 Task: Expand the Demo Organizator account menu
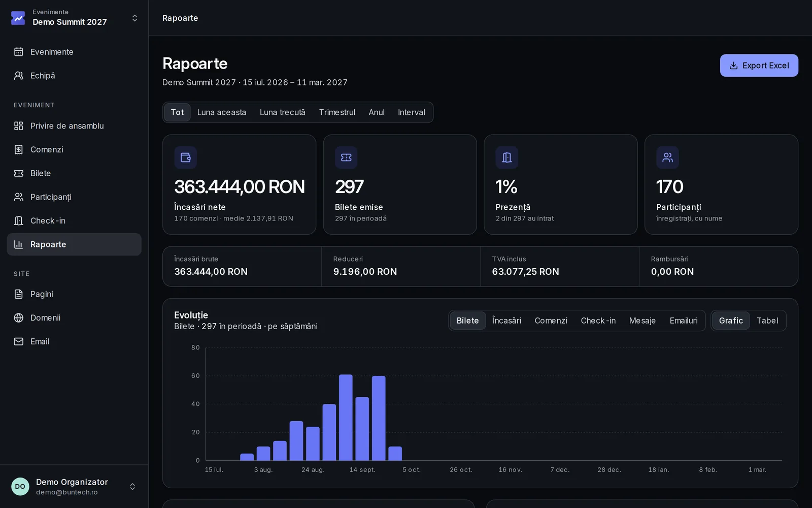coord(74,487)
